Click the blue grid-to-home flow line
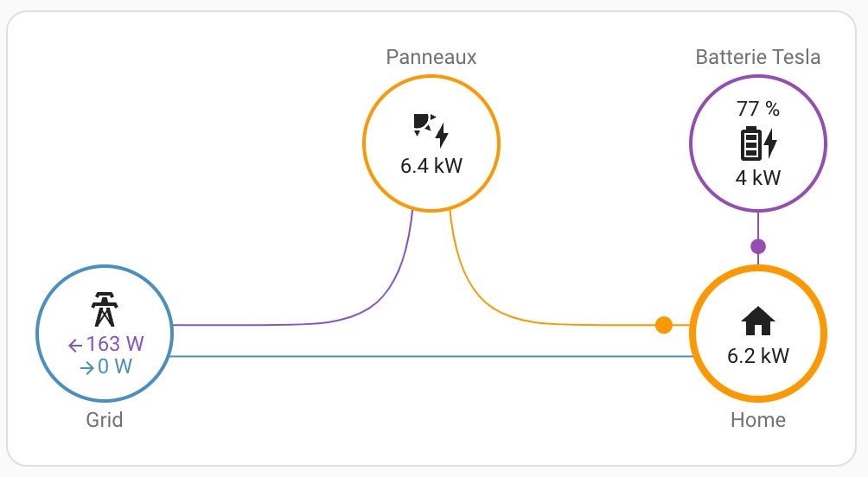The width and height of the screenshot is (868, 477). [x=432, y=356]
